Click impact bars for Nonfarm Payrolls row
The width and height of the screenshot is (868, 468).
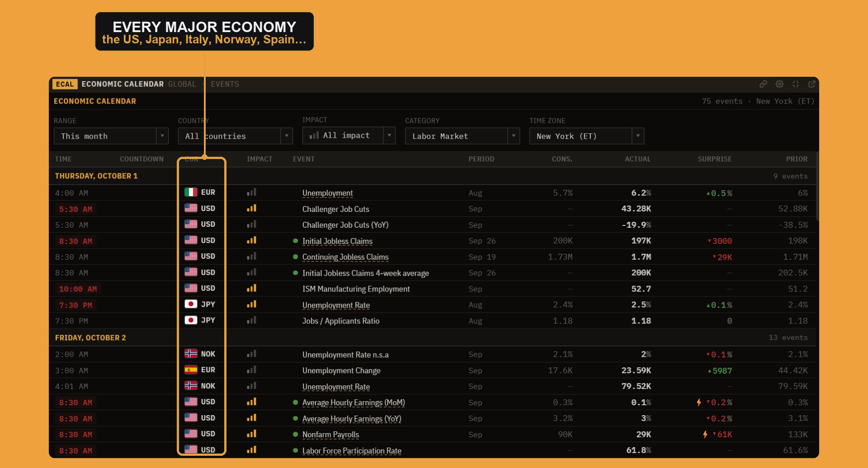(252, 434)
